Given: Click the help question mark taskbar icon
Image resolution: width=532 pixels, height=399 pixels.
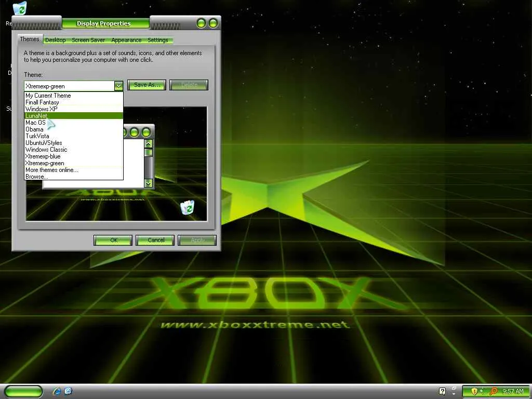Looking at the screenshot, I should pyautogui.click(x=442, y=391).
